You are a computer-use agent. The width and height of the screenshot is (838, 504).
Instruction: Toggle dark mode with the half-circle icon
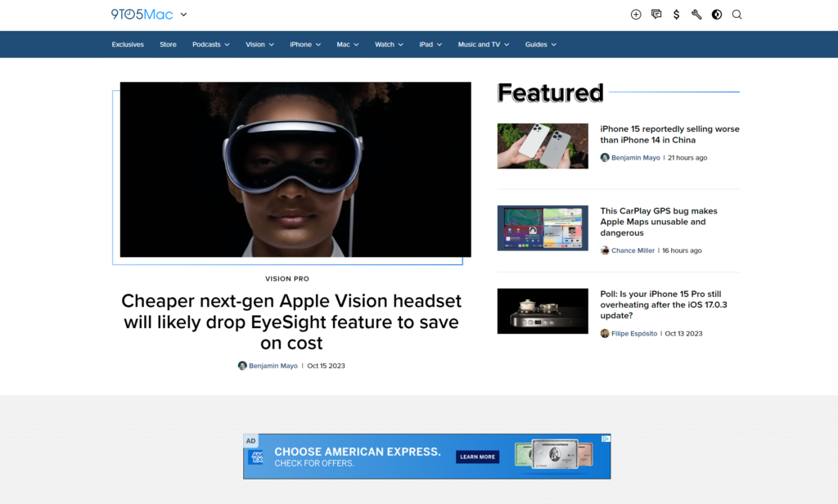717,15
